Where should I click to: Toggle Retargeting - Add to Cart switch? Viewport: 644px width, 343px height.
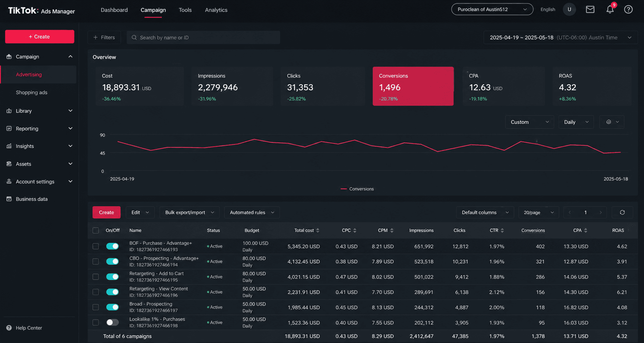click(112, 277)
